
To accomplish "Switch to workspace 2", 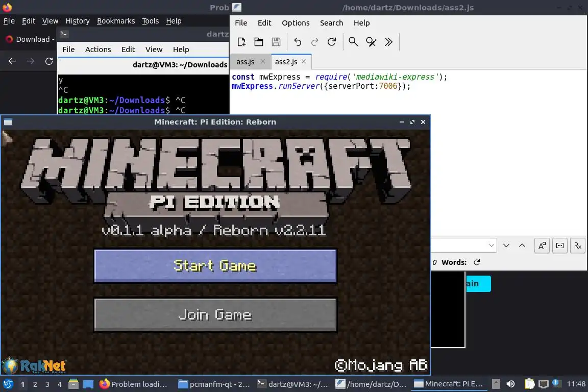I will coord(35,384).
